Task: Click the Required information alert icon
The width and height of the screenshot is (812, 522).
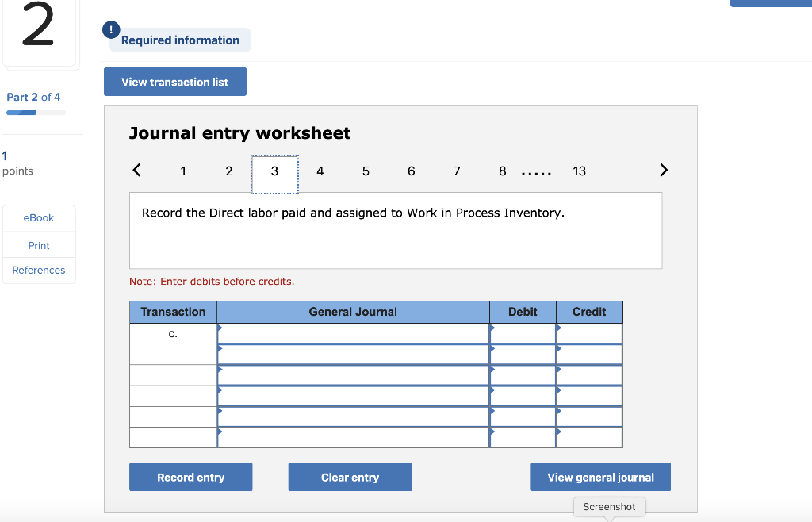Action: tap(111, 30)
